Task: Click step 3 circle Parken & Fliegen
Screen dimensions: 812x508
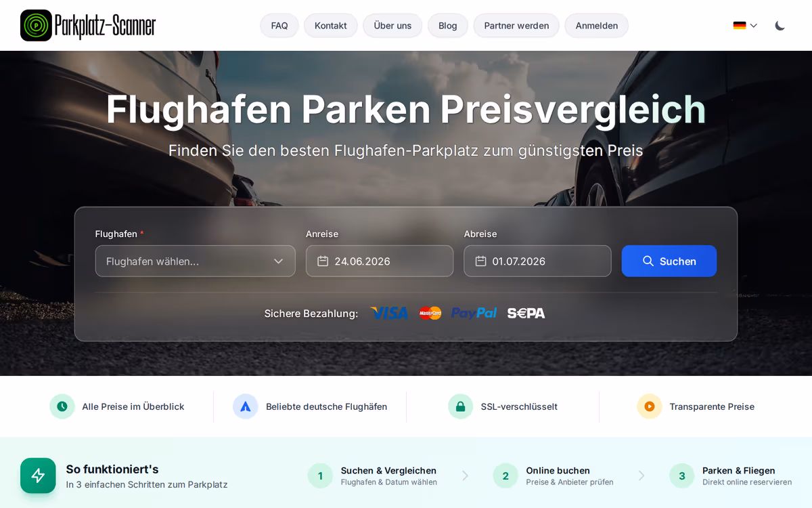Action: click(682, 475)
